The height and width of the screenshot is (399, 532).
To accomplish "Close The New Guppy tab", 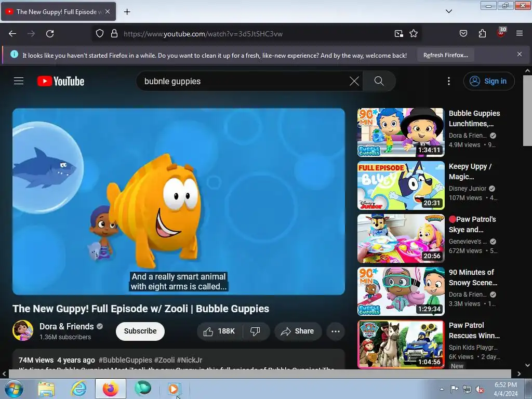I will (108, 11).
